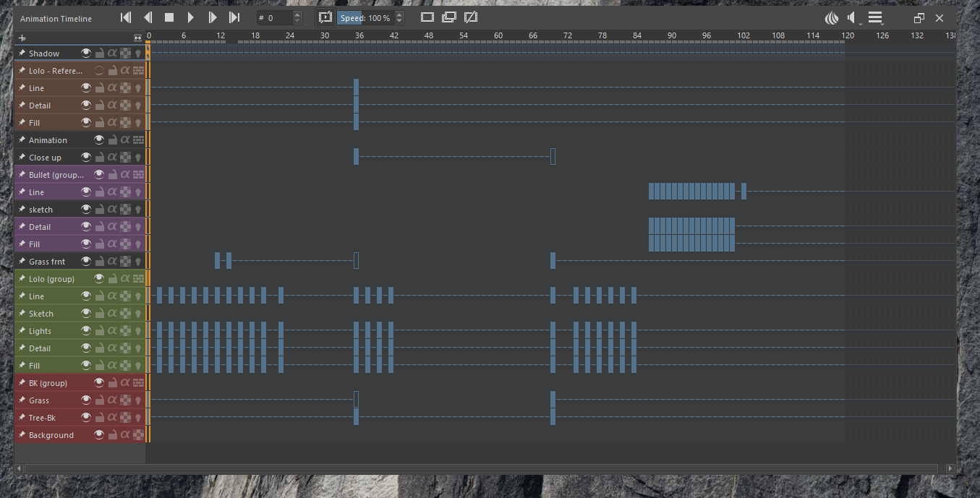The width and height of the screenshot is (980, 498).
Task: Advance to the next frame
Action: coord(213,17)
